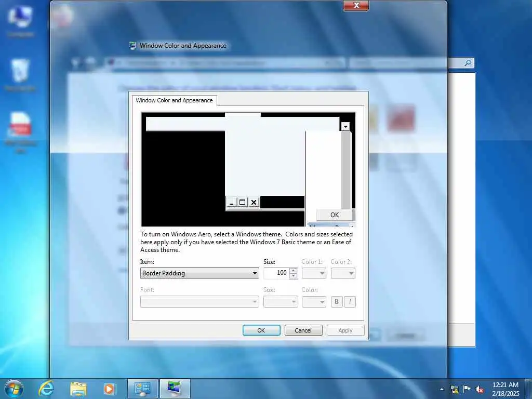This screenshot has width=532, height=399.
Task: Switch to the Personalization taskbar button
Action: coord(175,389)
